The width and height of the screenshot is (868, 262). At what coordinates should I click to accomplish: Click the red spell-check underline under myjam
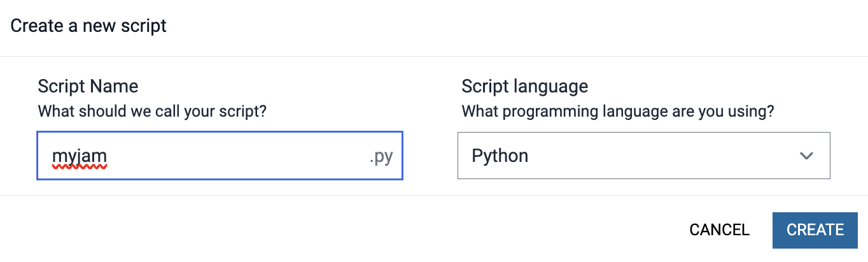79,166
